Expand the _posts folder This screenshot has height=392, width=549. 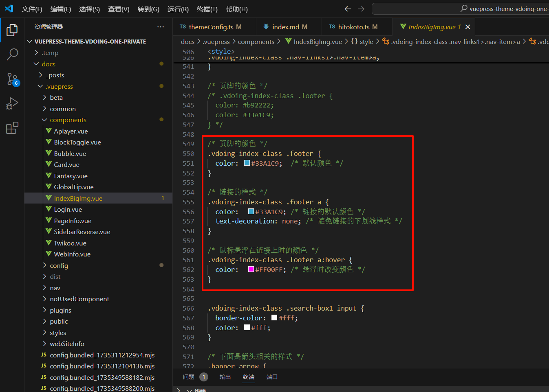[x=98, y=75]
